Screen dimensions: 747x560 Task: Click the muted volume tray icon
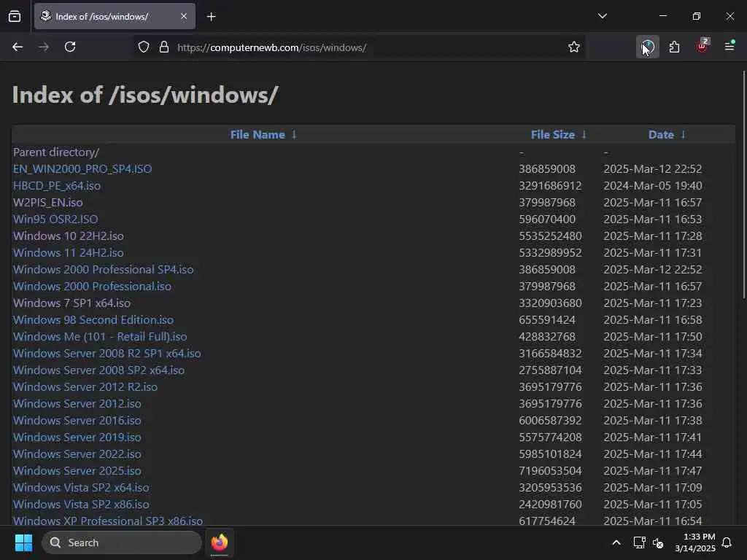[x=658, y=542]
